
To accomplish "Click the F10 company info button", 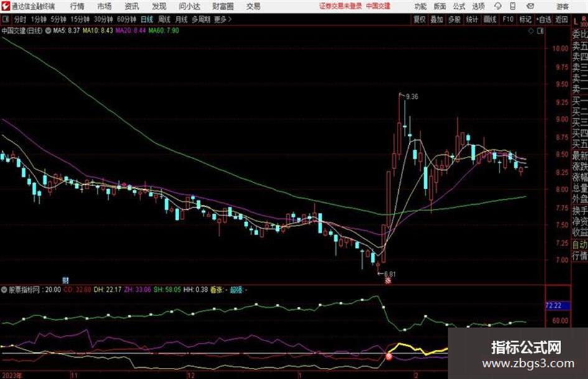I will tap(508, 19).
